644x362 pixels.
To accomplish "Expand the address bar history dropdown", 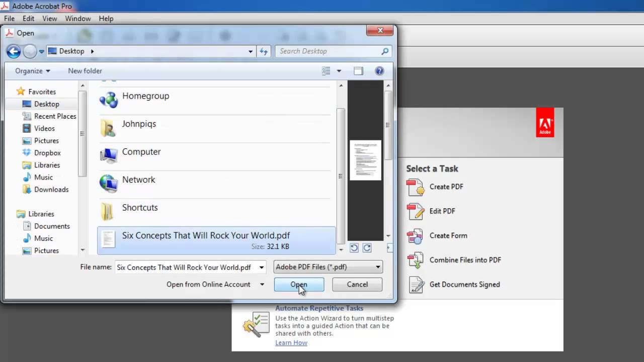I will click(x=251, y=51).
